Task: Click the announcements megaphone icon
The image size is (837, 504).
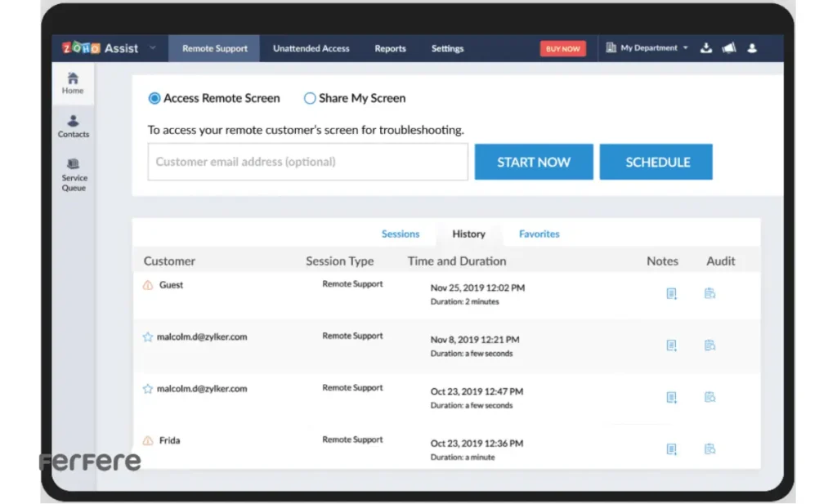Action: (728, 48)
